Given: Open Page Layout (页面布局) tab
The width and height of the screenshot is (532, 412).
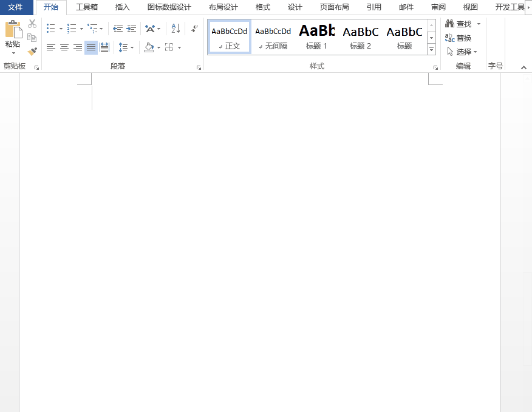Looking at the screenshot, I should [334, 7].
